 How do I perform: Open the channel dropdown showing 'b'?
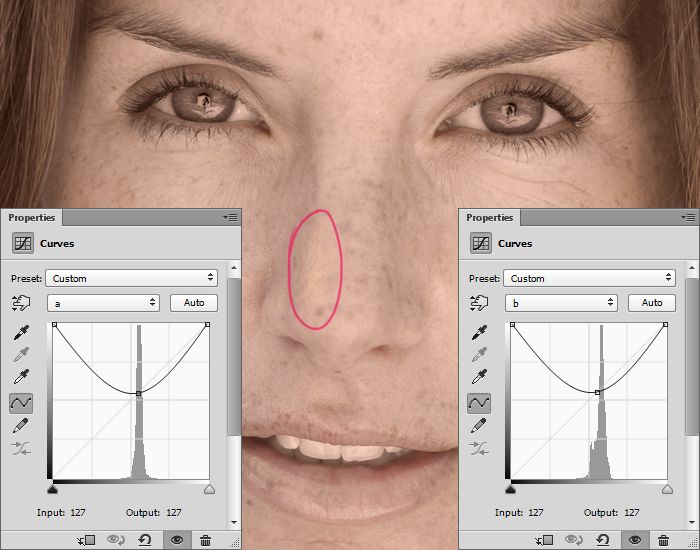[561, 302]
